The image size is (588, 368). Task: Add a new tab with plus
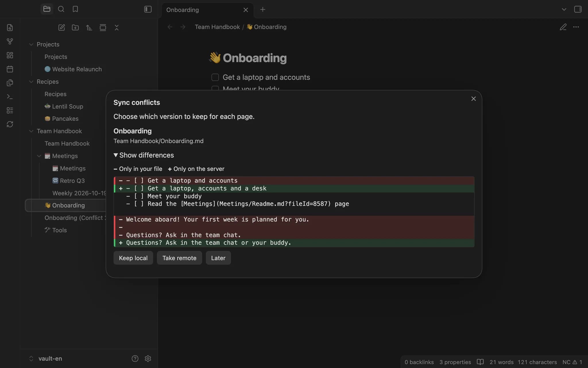tap(262, 9)
